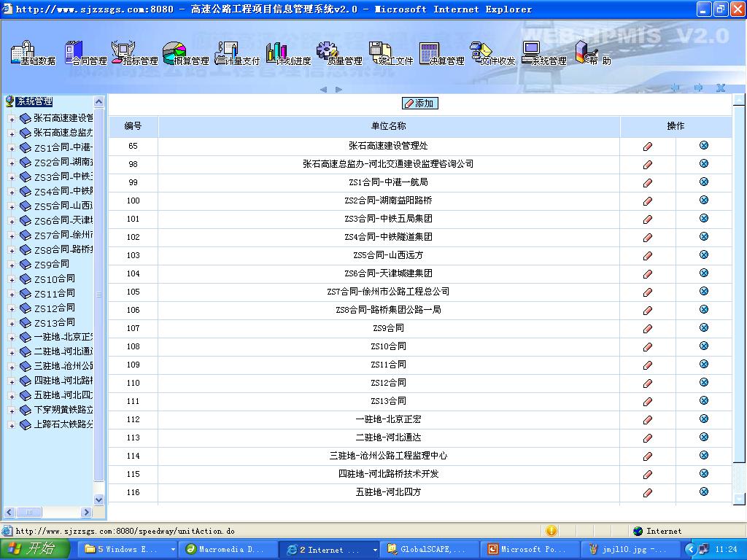The height and width of the screenshot is (560, 747).
Task: Click cell ZS13合同 in the table
Action: click(389, 401)
